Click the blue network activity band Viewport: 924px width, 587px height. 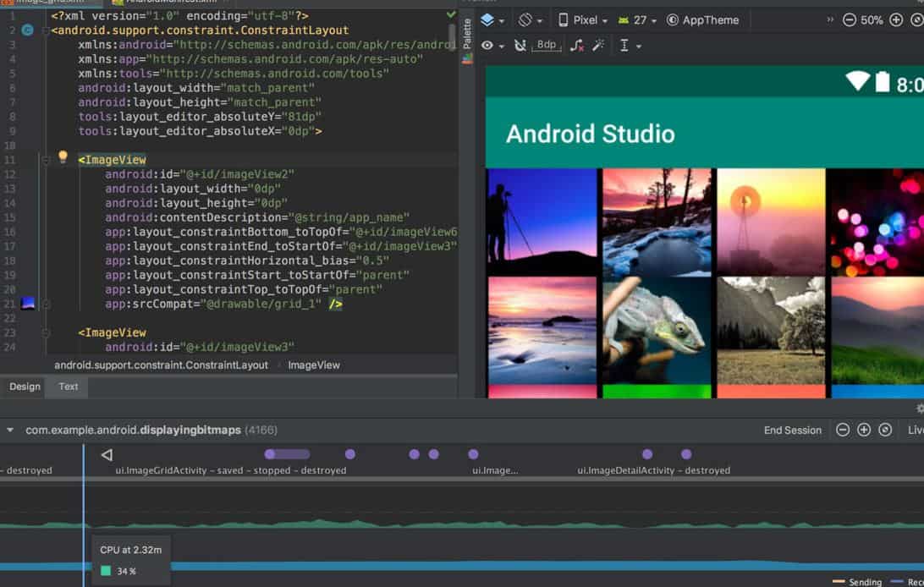(x=462, y=566)
